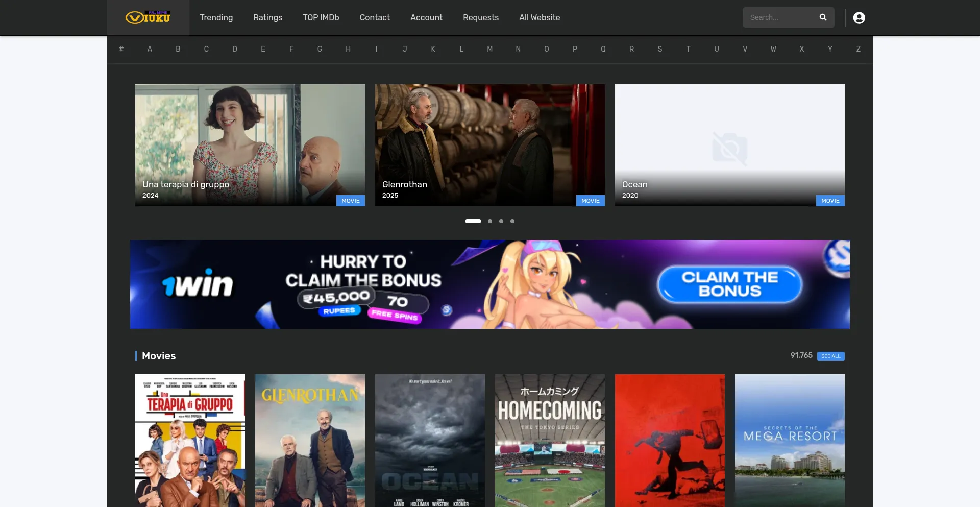Screen dimensions: 980x507
Task: Open the TOP IMDb menu item
Action: pos(321,17)
